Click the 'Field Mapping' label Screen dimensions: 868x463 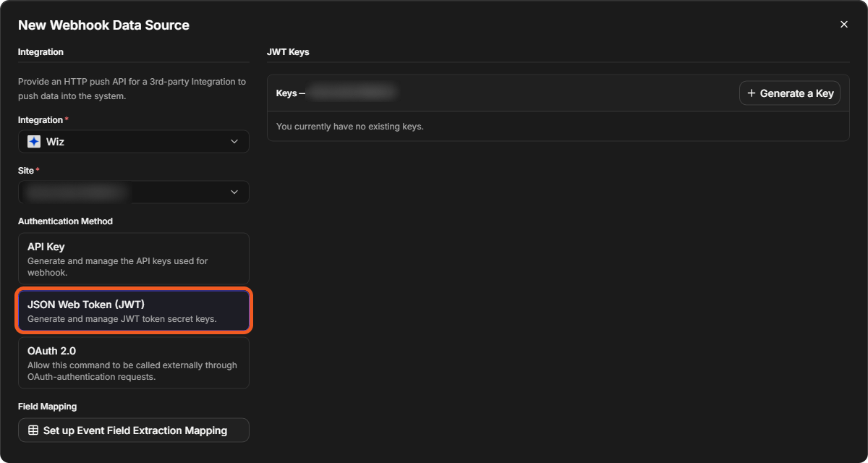click(47, 407)
